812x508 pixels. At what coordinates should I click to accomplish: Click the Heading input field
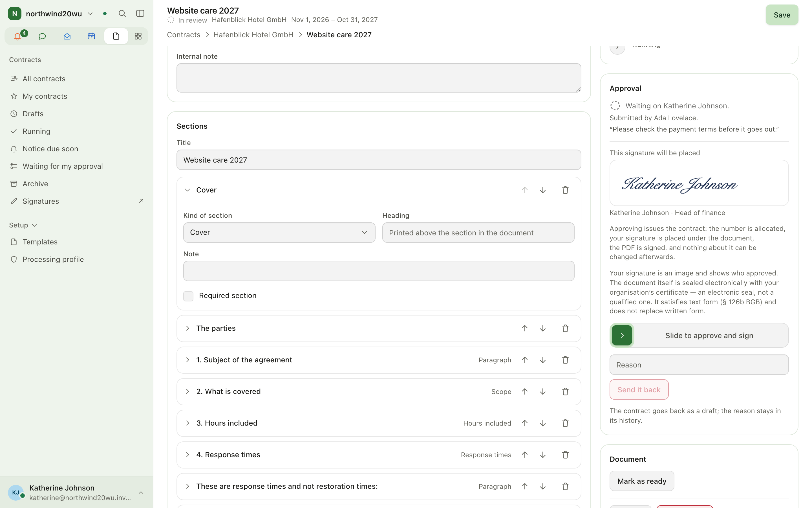pyautogui.click(x=478, y=233)
